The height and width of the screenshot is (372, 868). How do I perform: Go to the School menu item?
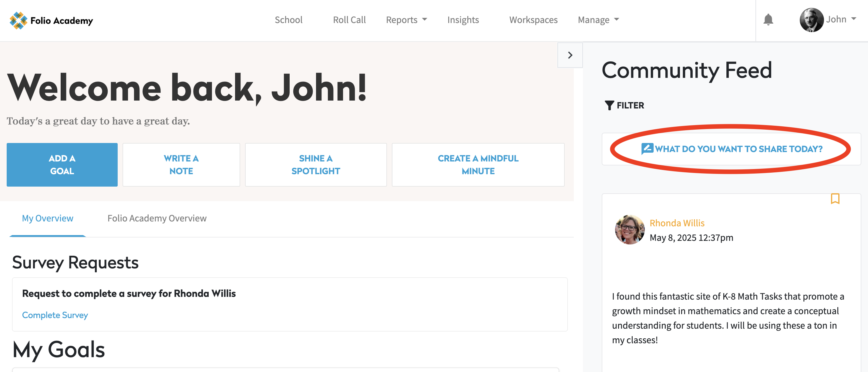click(288, 20)
